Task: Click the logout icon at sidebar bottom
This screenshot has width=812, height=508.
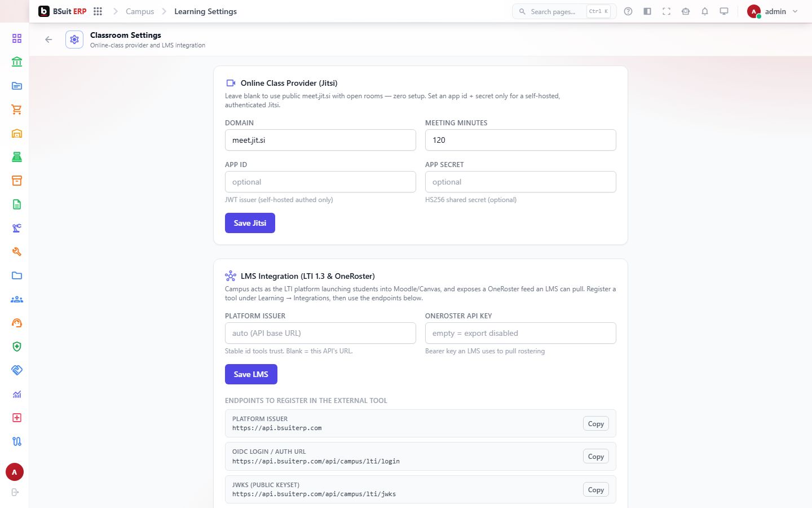Action: point(15,492)
